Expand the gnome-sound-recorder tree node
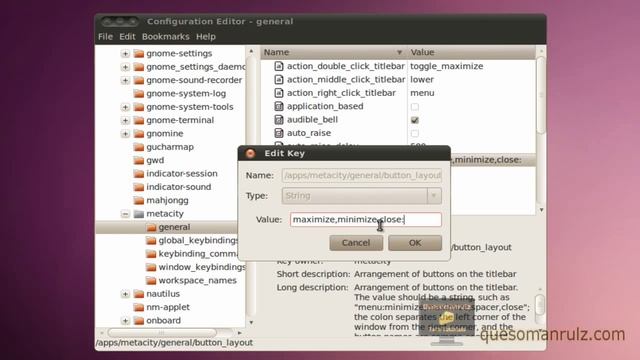Screen dimensions: 640x360 pyautogui.click(x=125, y=80)
